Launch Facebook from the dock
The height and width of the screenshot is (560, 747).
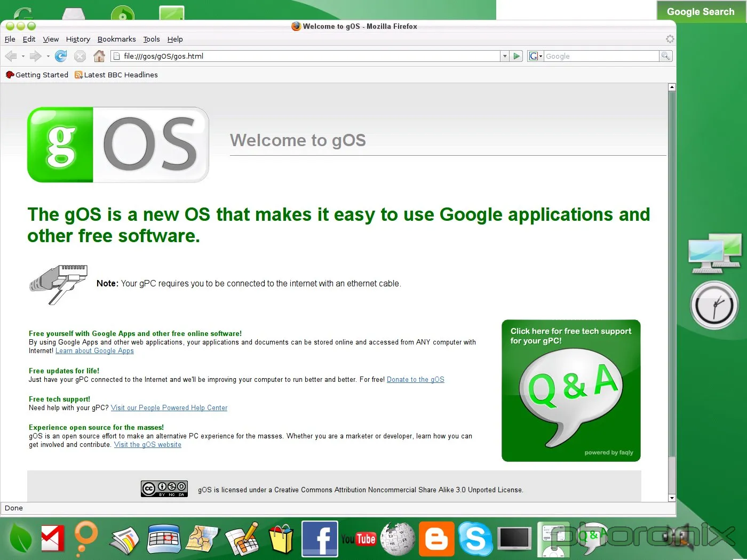tap(320, 539)
